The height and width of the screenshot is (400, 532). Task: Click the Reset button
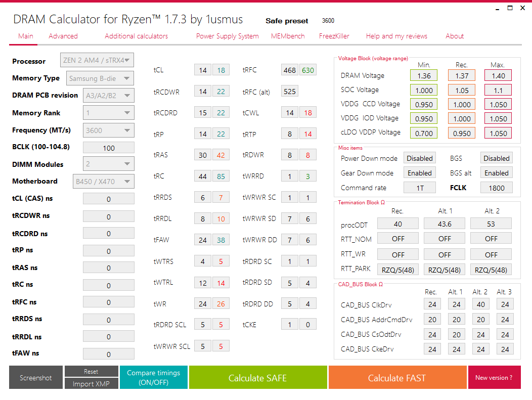point(91,372)
